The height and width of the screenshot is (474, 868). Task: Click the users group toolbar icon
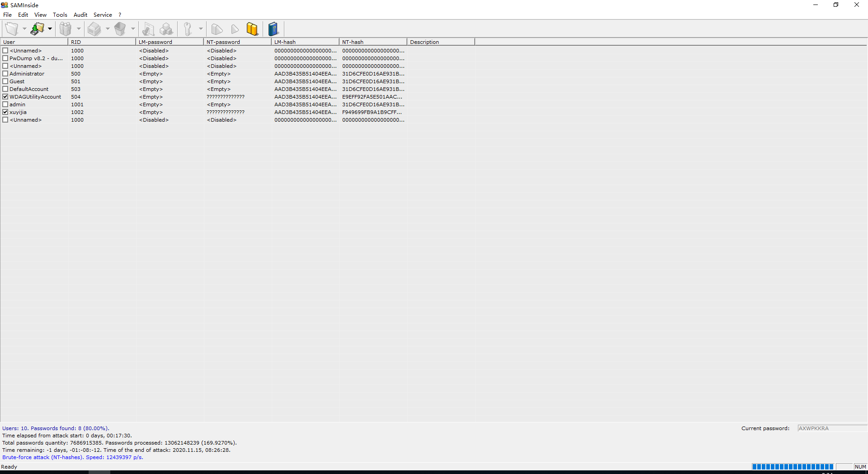pos(66,29)
